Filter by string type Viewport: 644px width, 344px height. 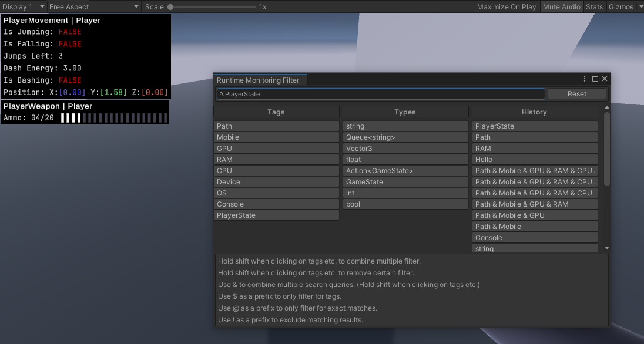pos(405,126)
